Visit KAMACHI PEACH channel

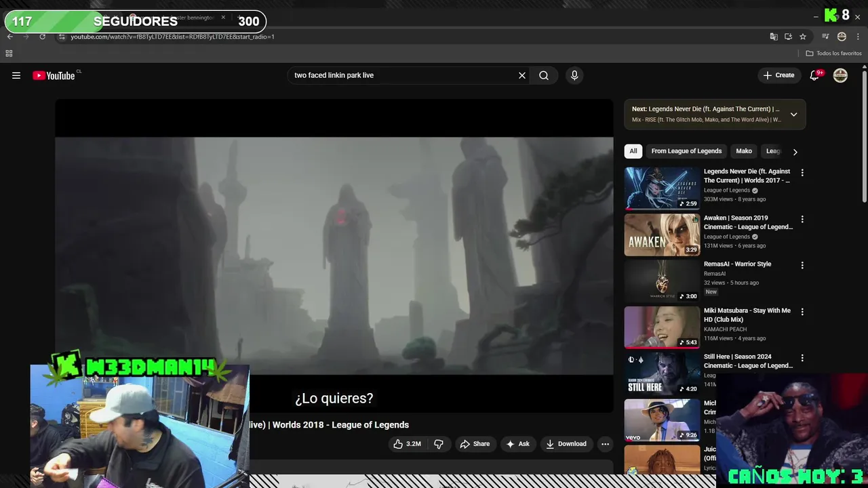(x=725, y=329)
